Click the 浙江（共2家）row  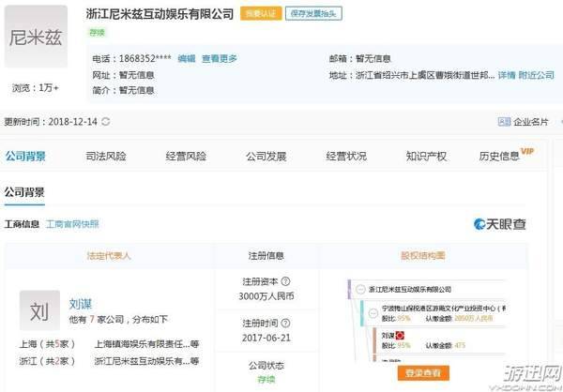point(47,361)
